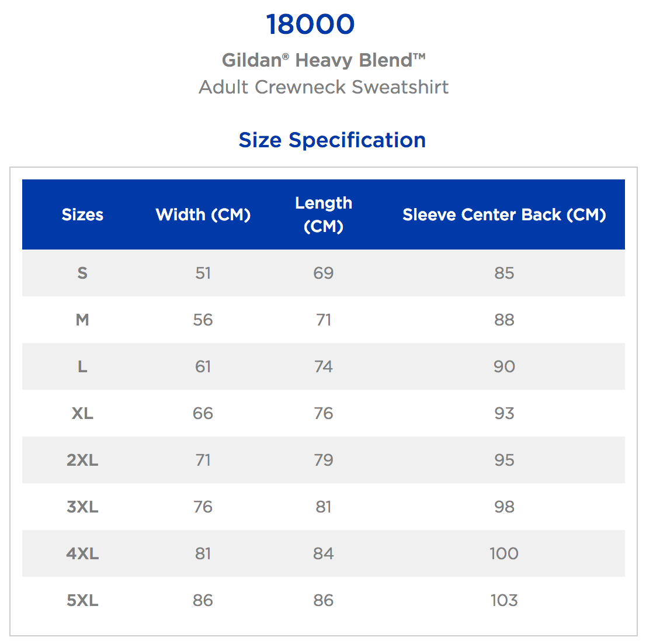
Task: Click the 18000 product number heading
Action: [310, 25]
